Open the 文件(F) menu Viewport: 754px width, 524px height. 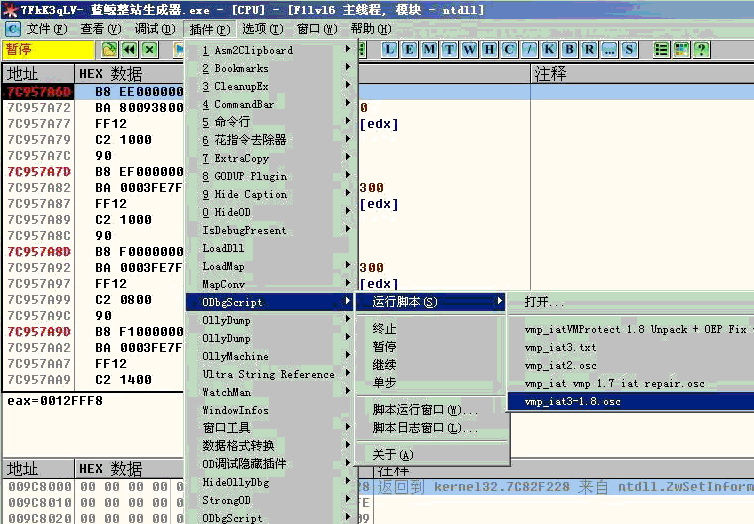(47, 29)
